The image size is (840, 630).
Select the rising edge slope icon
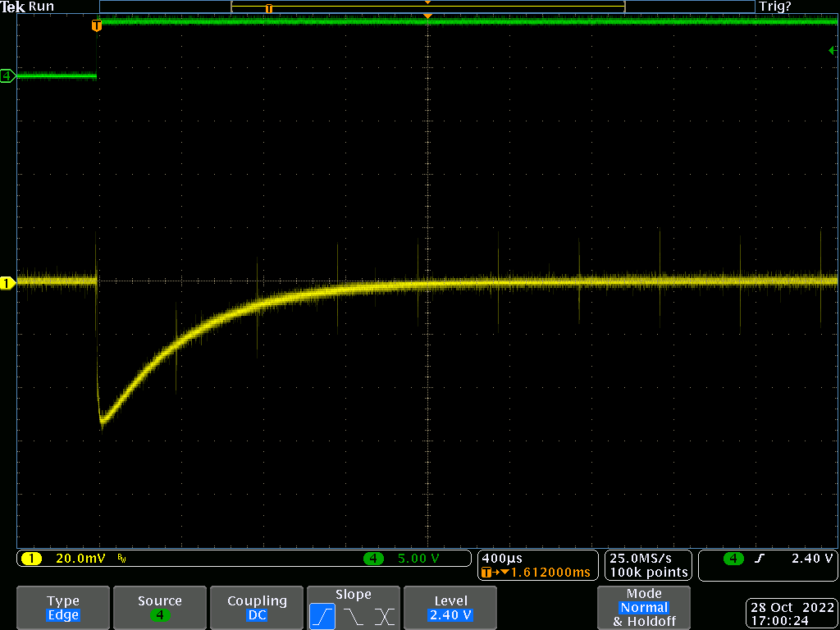click(322, 616)
